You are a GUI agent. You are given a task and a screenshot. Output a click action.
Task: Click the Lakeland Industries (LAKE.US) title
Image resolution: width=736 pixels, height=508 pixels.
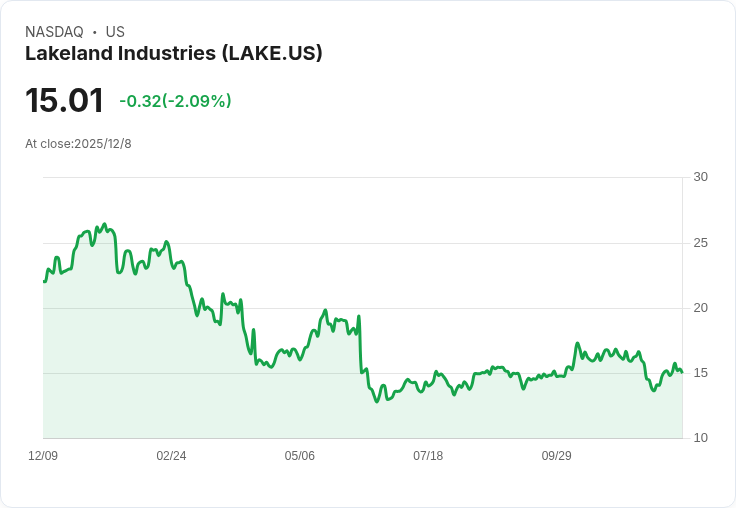coord(174,54)
